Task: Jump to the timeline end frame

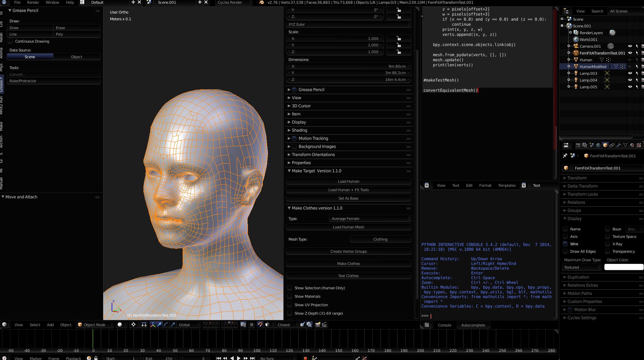Action: click(252, 358)
